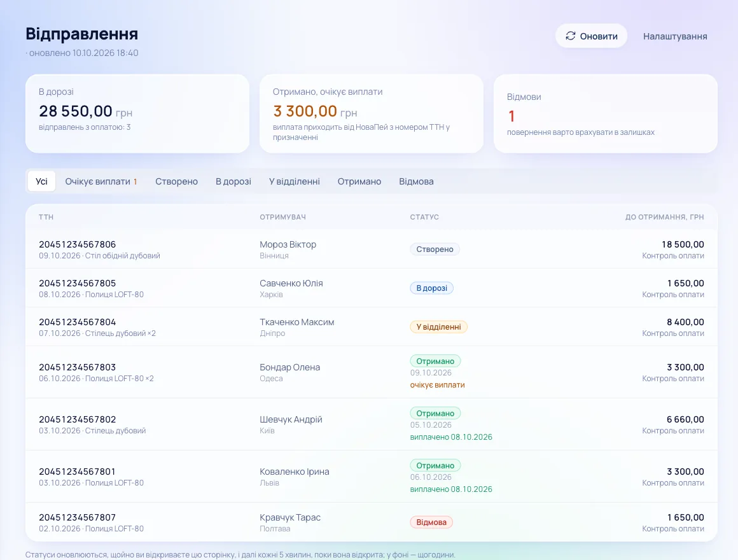Viewport: 738px width, 560px height.
Task: Open the Отримано filter tab
Action: (x=359, y=181)
